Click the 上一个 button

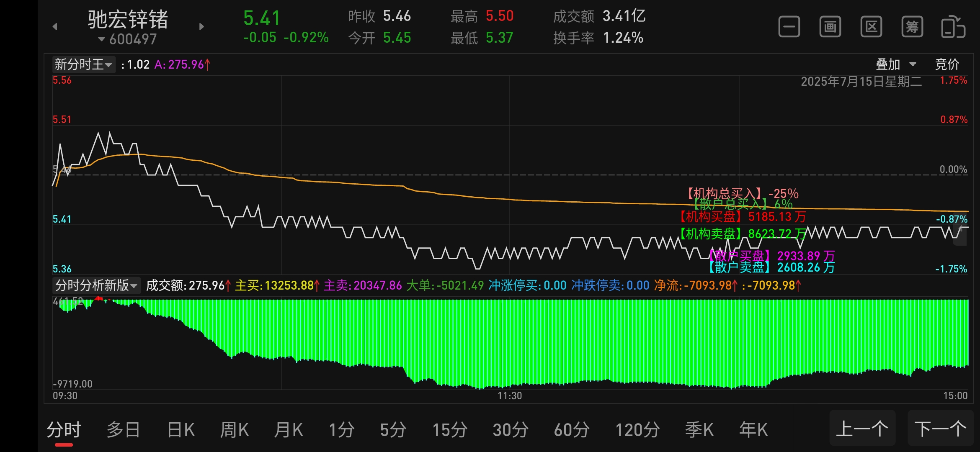(x=862, y=429)
